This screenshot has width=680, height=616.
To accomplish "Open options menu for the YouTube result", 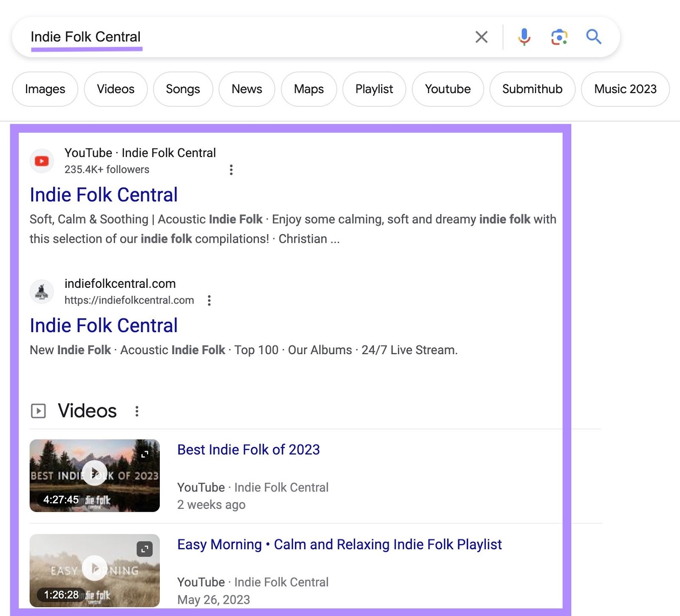I will click(x=231, y=169).
